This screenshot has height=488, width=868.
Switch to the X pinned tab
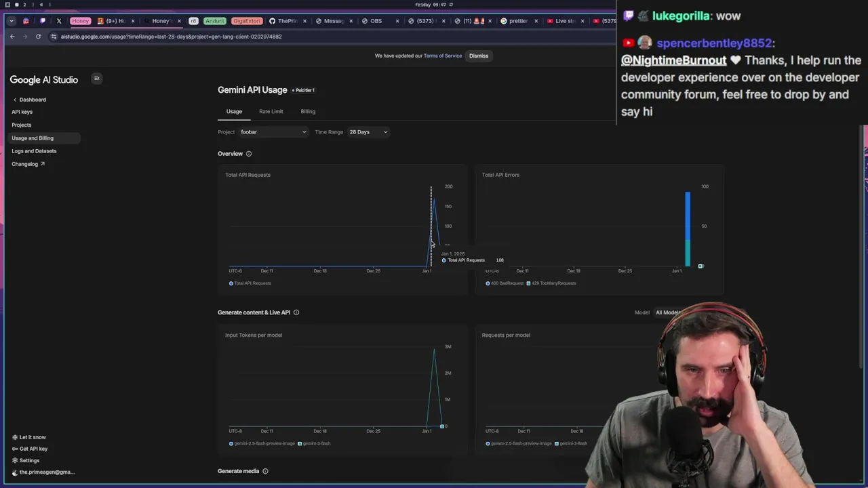(59, 21)
